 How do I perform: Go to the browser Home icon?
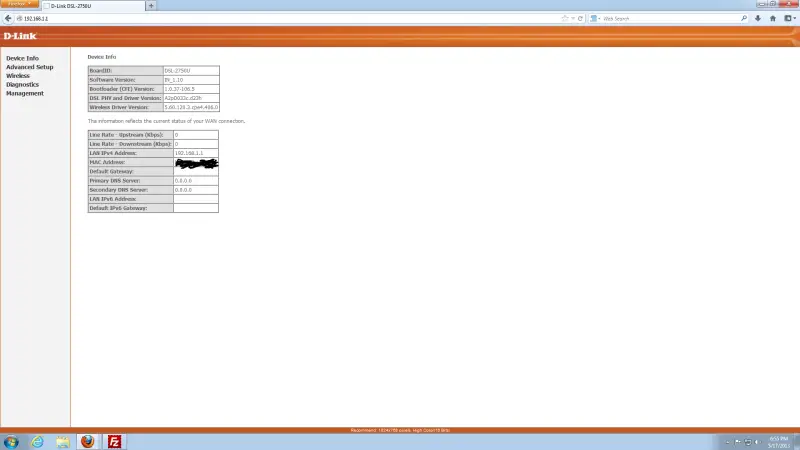[772, 18]
